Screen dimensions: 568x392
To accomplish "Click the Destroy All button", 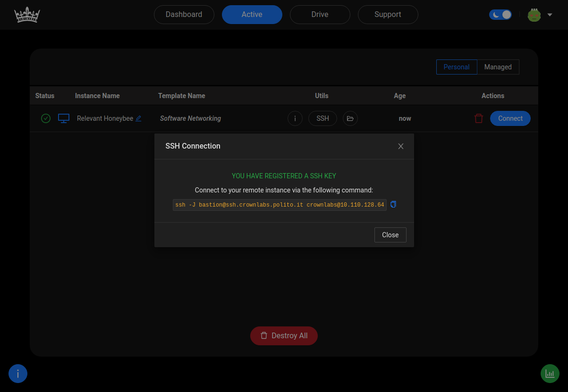I will [284, 336].
